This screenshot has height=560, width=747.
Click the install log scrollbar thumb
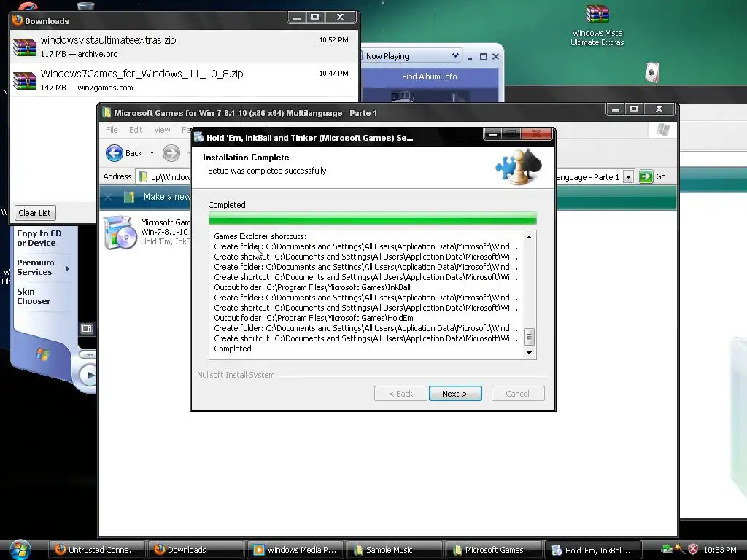click(529, 337)
